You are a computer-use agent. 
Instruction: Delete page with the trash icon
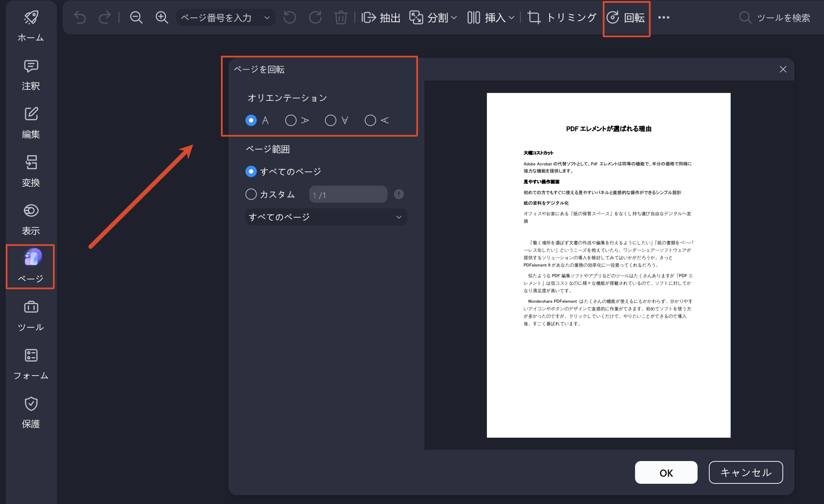(341, 17)
